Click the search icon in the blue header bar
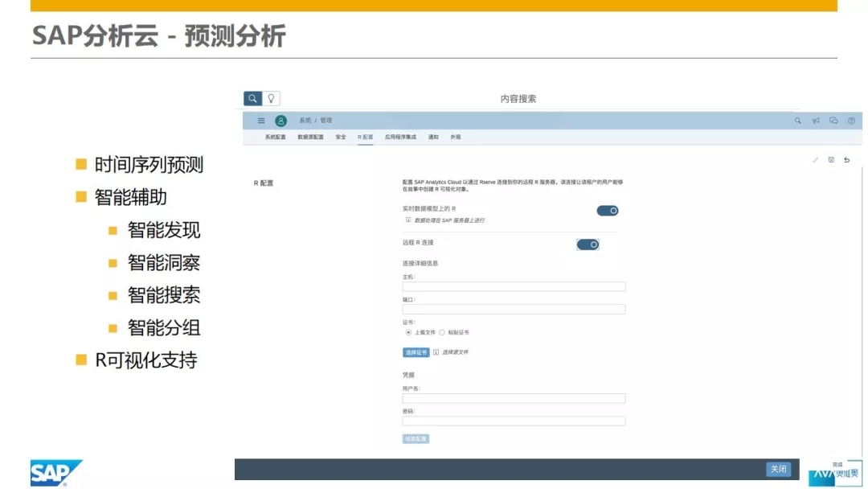Screen dimensions: 868x489 [798, 121]
